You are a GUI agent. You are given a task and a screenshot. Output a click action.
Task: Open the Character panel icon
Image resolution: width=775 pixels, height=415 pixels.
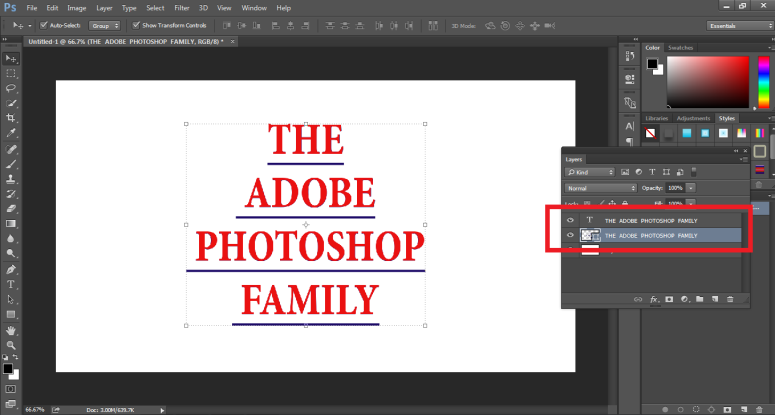pos(630,126)
